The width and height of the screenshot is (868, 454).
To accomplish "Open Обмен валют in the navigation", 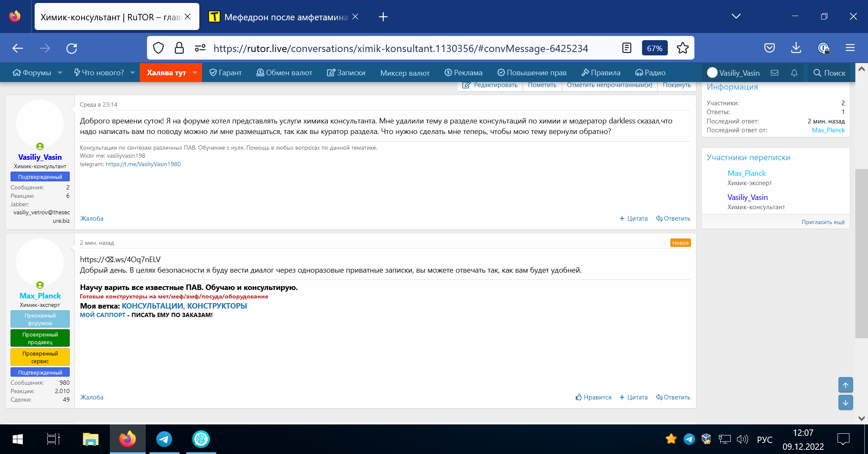I will 284,73.
